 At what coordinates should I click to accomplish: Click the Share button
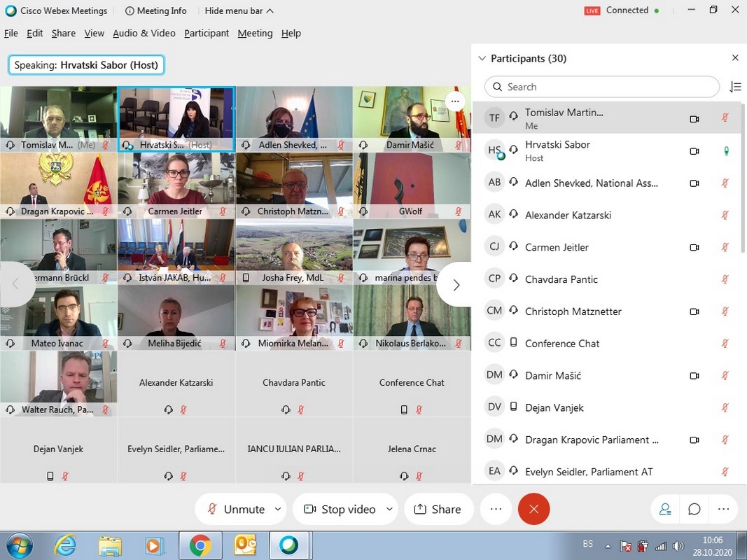coord(438,509)
